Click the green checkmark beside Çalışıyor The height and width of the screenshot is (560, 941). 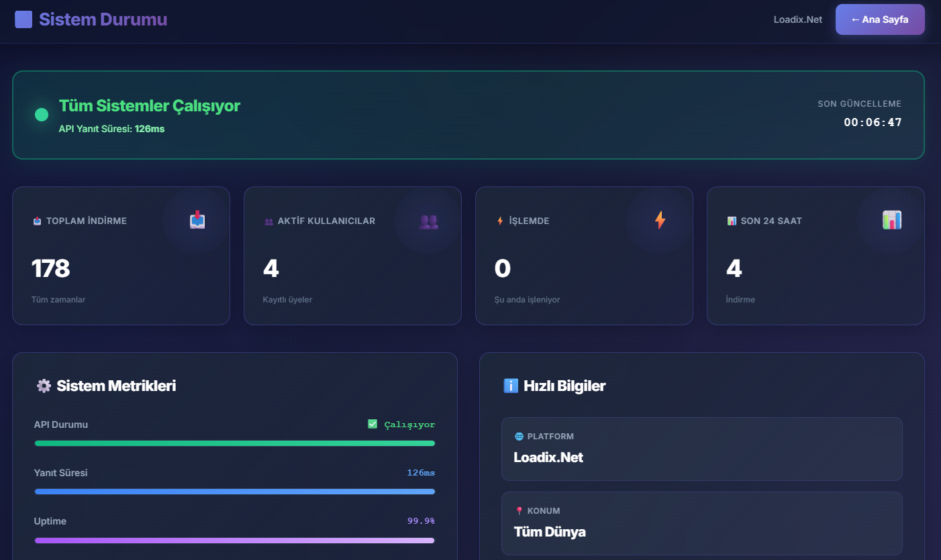click(x=373, y=424)
